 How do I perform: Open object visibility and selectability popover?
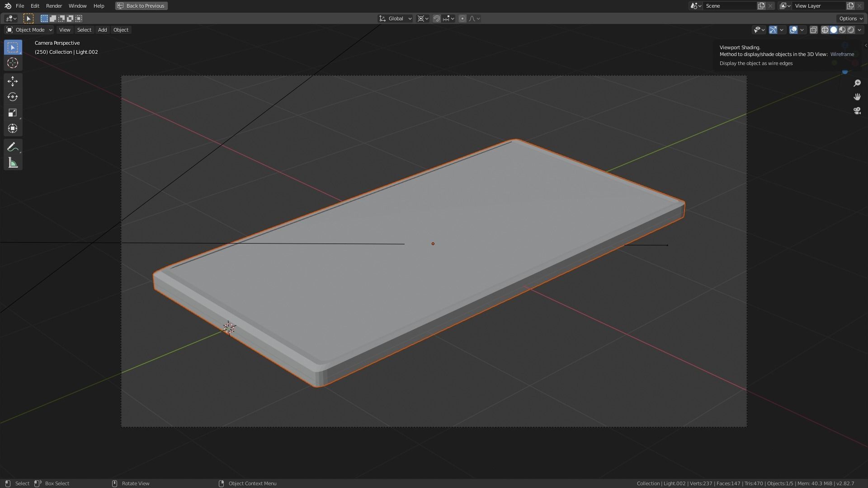point(759,30)
